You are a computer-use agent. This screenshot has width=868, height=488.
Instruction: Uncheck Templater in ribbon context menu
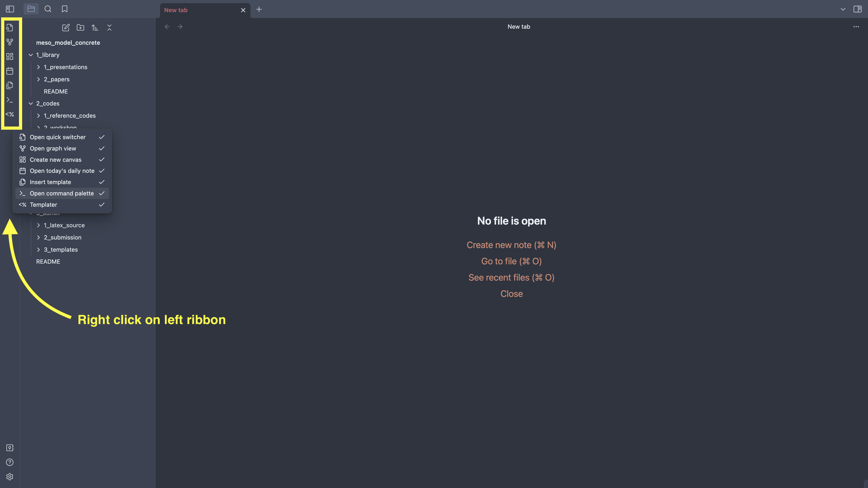point(62,205)
